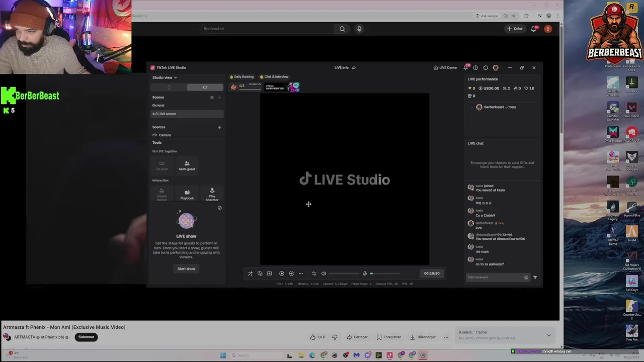The height and width of the screenshot is (362, 644).
Task: Share LIVE info arrow icon
Action: 354,67
